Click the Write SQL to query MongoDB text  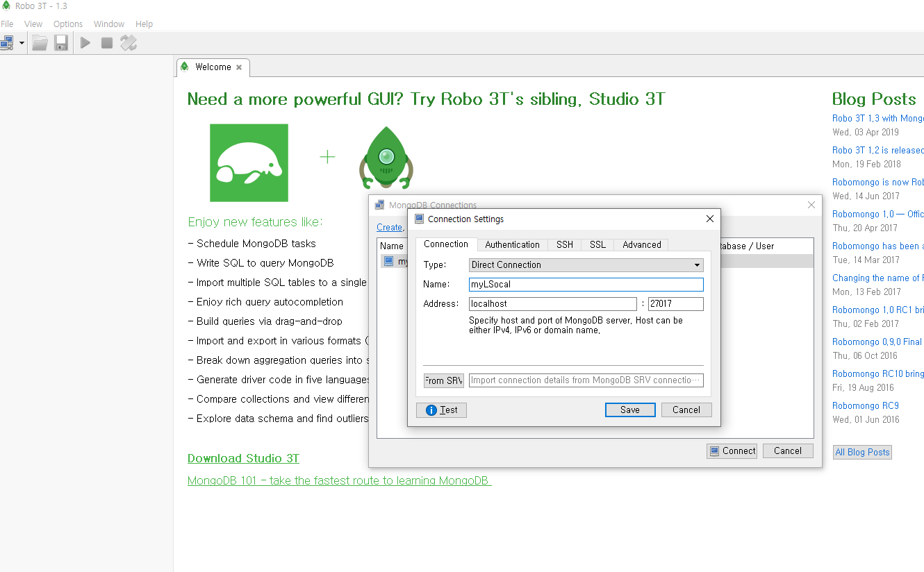point(265,263)
